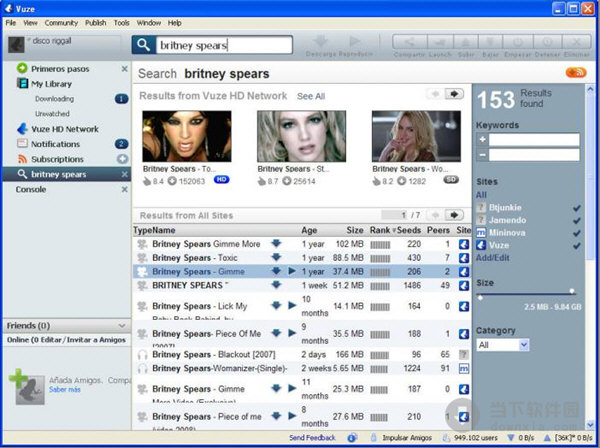600x448 pixels.
Task: Click Send Feedback in status bar
Action: (312, 438)
